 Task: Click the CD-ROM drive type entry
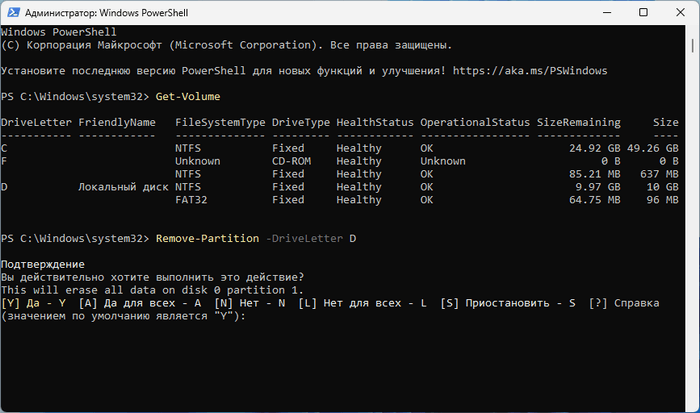(x=297, y=161)
